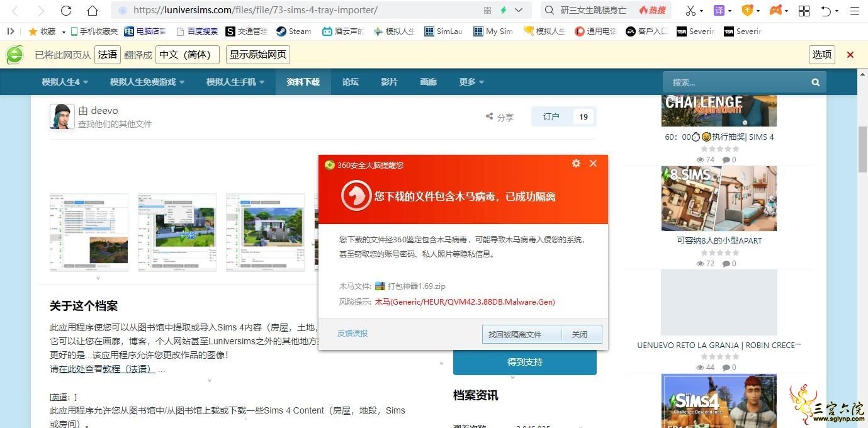Open the 8 SIMS apartment thumbnail
The height and width of the screenshot is (428, 868).
[719, 199]
